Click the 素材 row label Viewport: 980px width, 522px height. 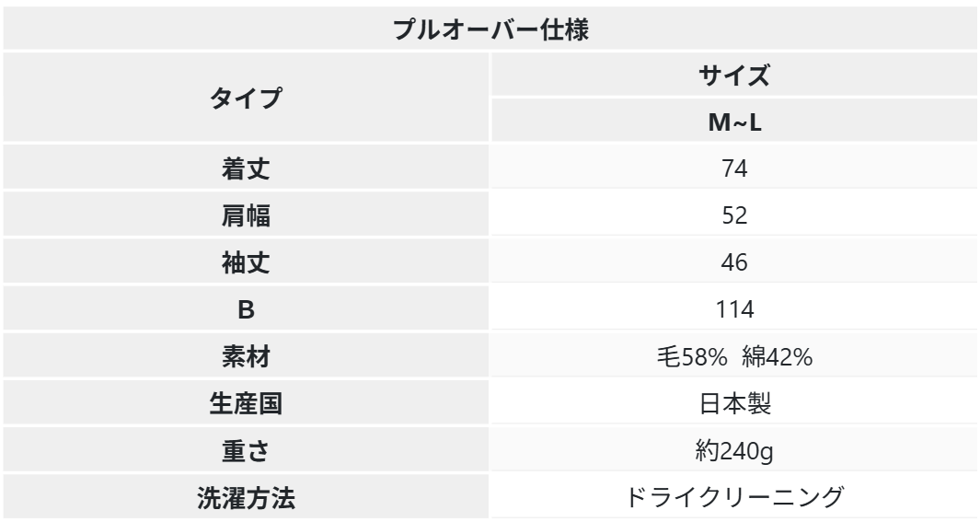tap(246, 356)
